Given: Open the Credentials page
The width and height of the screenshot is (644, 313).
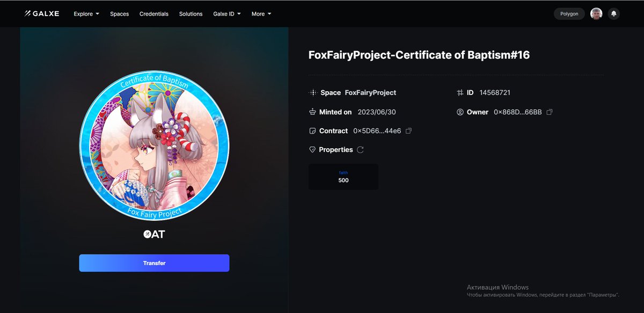Looking at the screenshot, I should (x=153, y=14).
